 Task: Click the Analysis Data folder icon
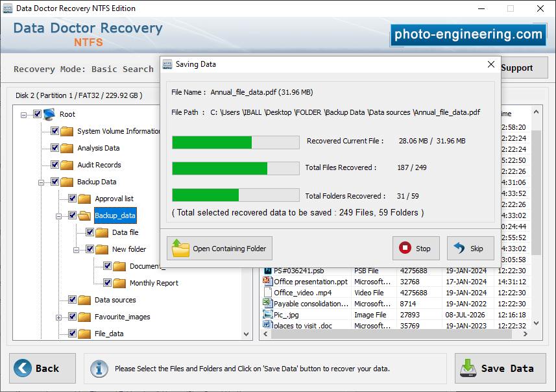click(x=67, y=148)
